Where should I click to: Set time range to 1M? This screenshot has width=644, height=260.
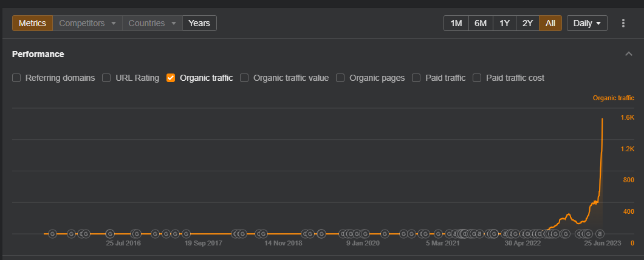tap(456, 23)
